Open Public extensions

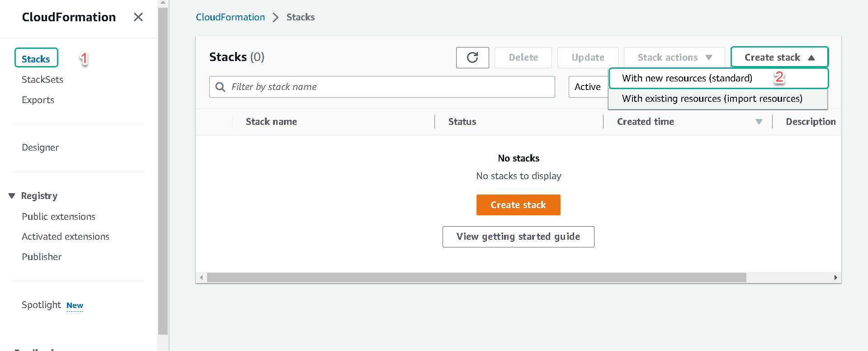click(x=59, y=217)
